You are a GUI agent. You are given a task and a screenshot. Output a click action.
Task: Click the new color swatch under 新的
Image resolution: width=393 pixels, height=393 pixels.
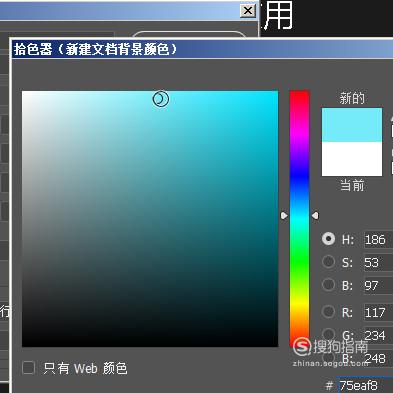click(x=352, y=125)
